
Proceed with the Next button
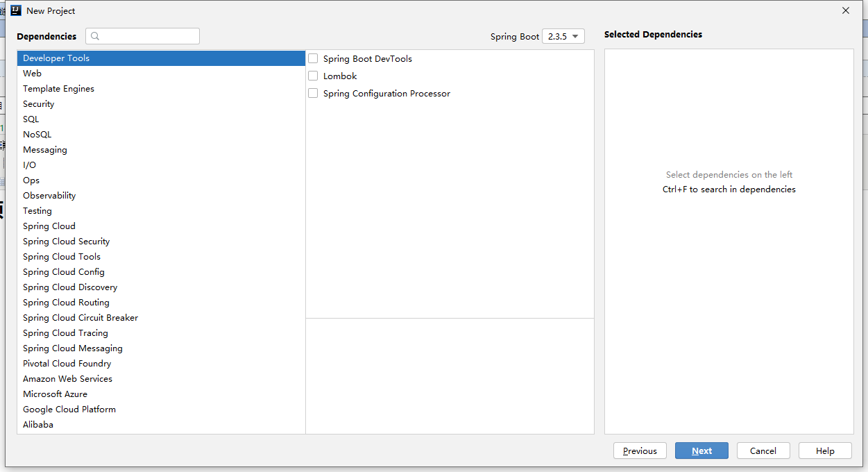701,450
